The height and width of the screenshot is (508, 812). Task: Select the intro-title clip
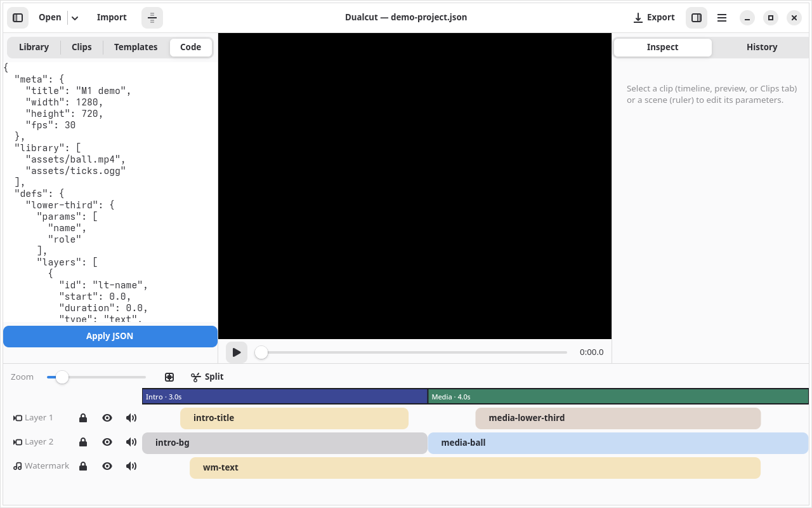294,418
